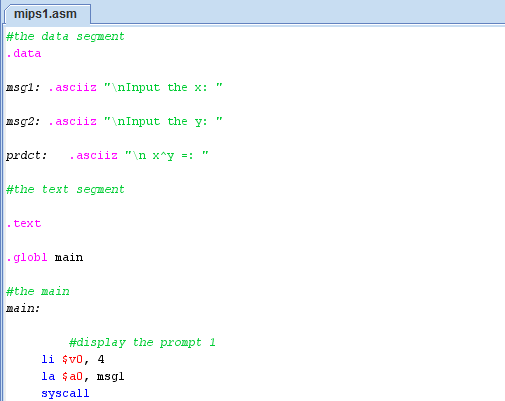This screenshot has height=401, width=505.
Task: Click the '#the text segment' comment
Action: [65, 189]
